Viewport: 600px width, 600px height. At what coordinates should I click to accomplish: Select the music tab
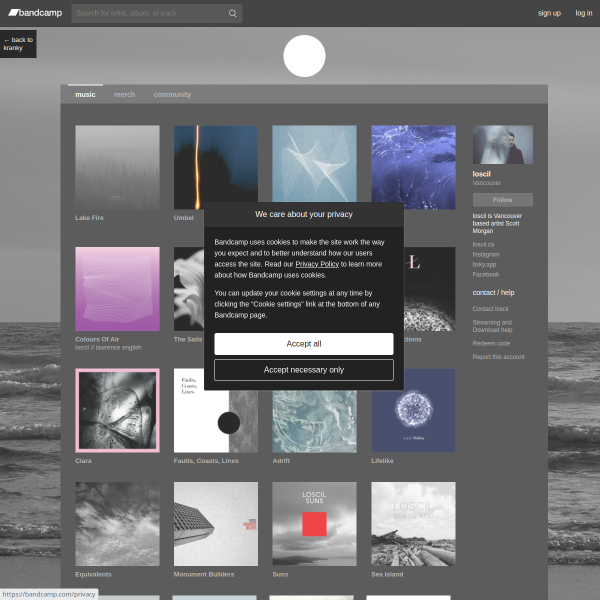[85, 95]
